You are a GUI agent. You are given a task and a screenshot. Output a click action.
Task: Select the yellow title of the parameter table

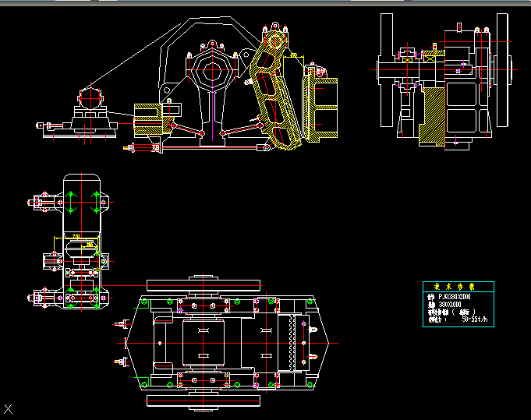click(454, 287)
